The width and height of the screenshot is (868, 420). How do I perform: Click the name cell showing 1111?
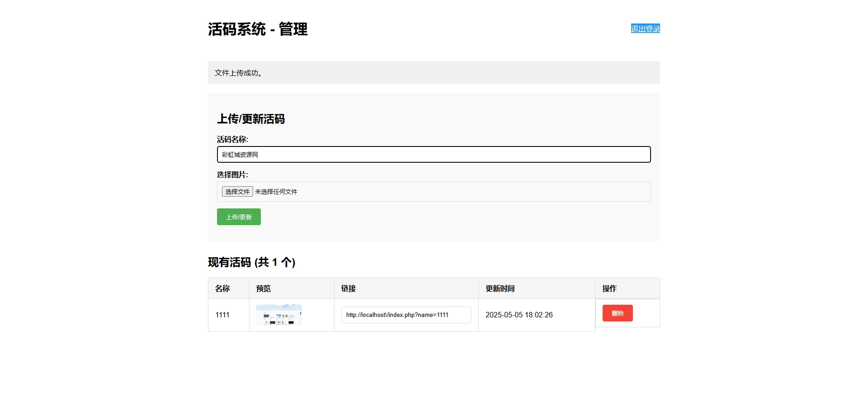pos(222,315)
